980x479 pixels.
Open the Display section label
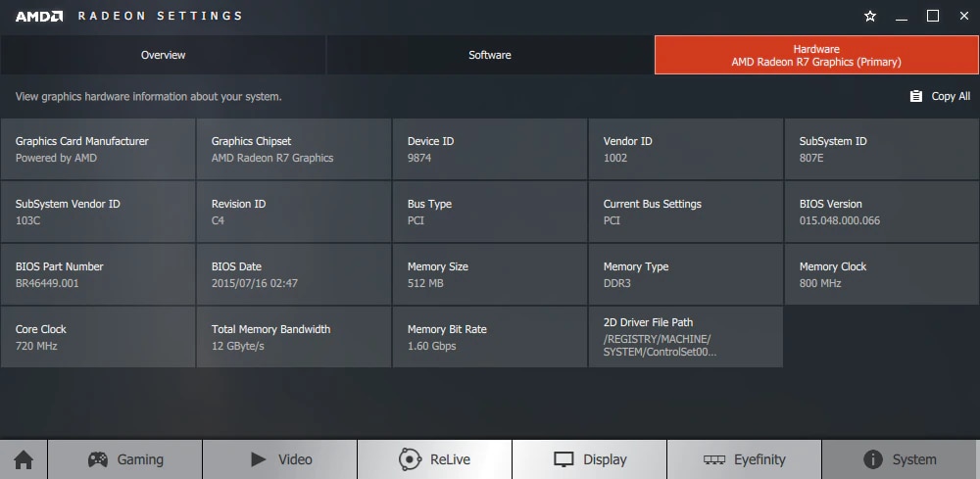(x=605, y=459)
